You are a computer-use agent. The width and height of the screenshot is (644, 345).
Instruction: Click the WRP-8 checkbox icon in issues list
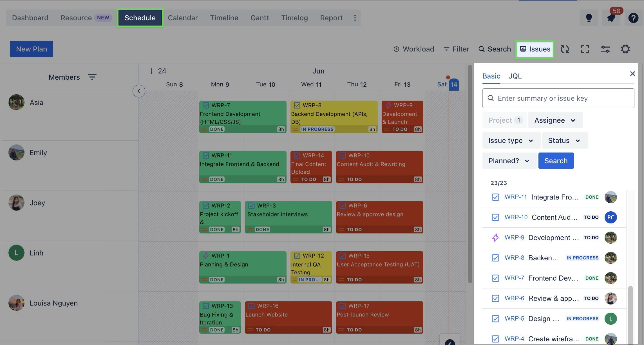coord(495,258)
